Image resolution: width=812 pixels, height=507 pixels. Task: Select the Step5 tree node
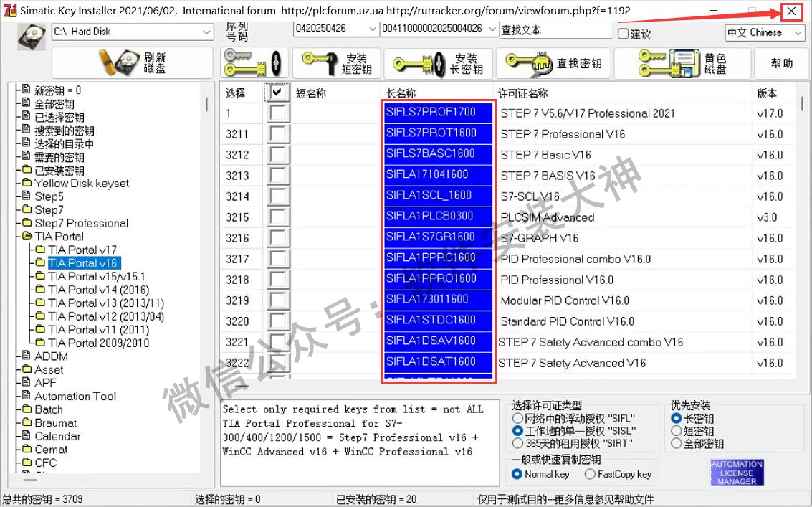[49, 196]
